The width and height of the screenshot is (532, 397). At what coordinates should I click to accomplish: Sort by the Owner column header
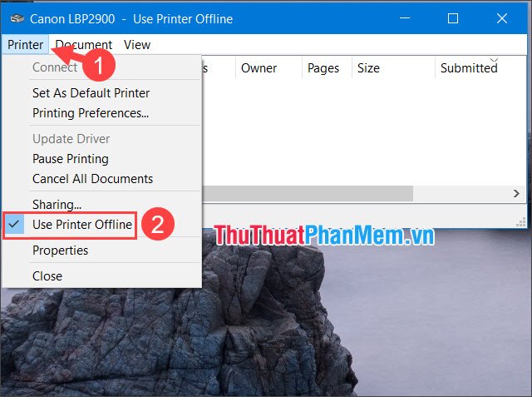pyautogui.click(x=268, y=68)
